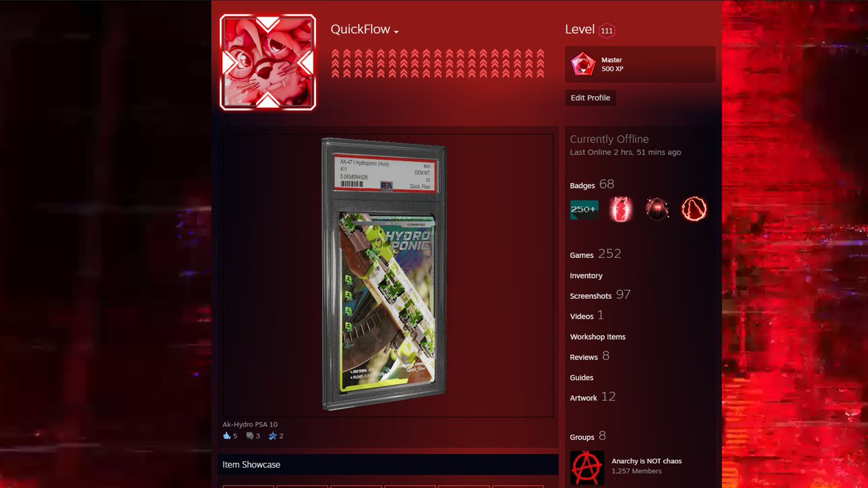Expand the QuickFlow name history dropdown arrow
This screenshot has height=488, width=868.
pos(396,32)
